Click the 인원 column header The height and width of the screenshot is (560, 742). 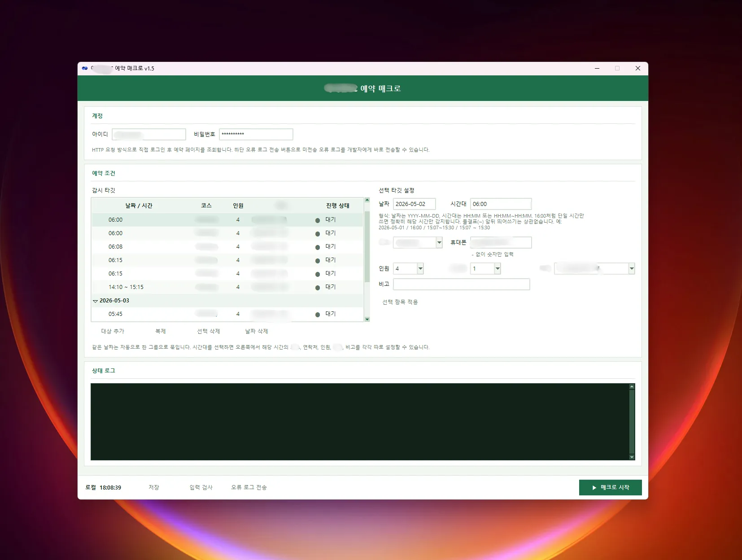pos(238,206)
